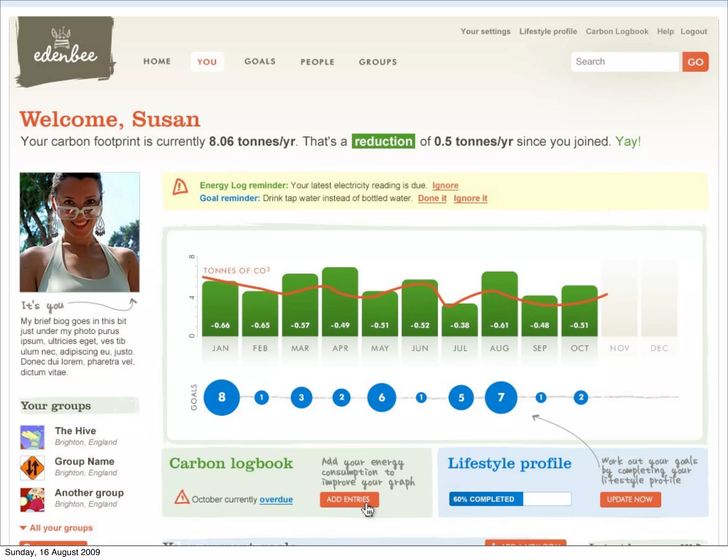Select the January goals bubble 8
This screenshot has height=560, width=728.
(221, 397)
